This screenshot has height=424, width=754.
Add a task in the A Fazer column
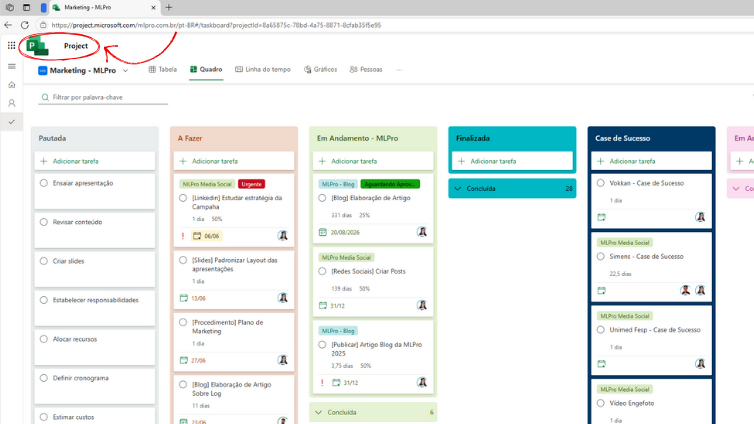[x=234, y=161]
